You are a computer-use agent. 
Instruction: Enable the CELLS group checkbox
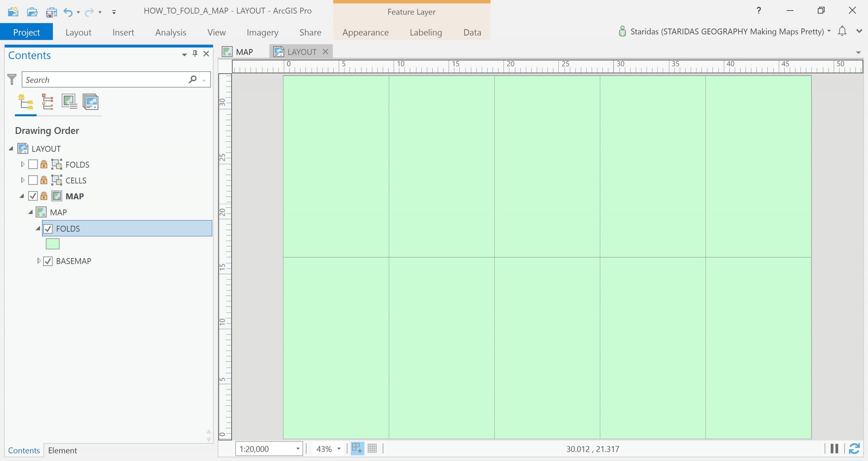pyautogui.click(x=33, y=180)
